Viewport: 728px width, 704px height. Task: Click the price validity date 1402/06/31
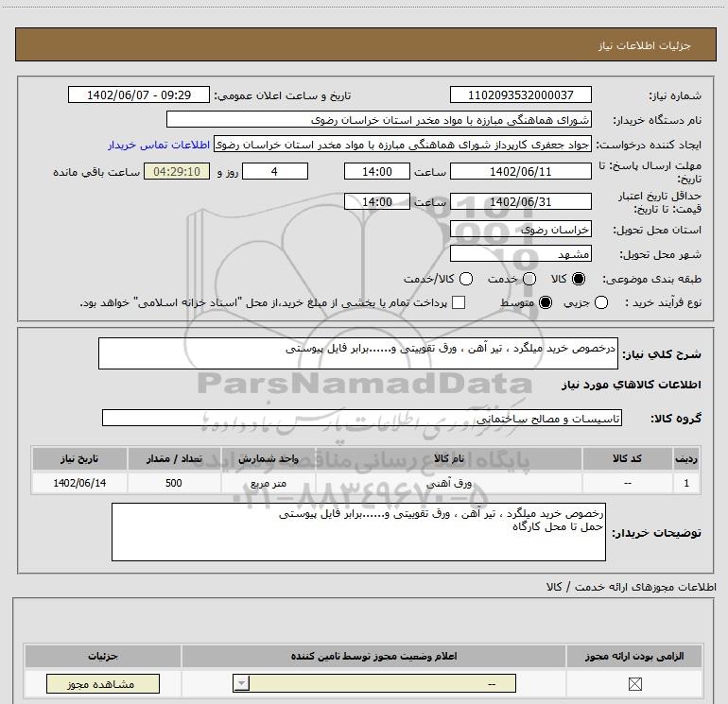point(520,202)
